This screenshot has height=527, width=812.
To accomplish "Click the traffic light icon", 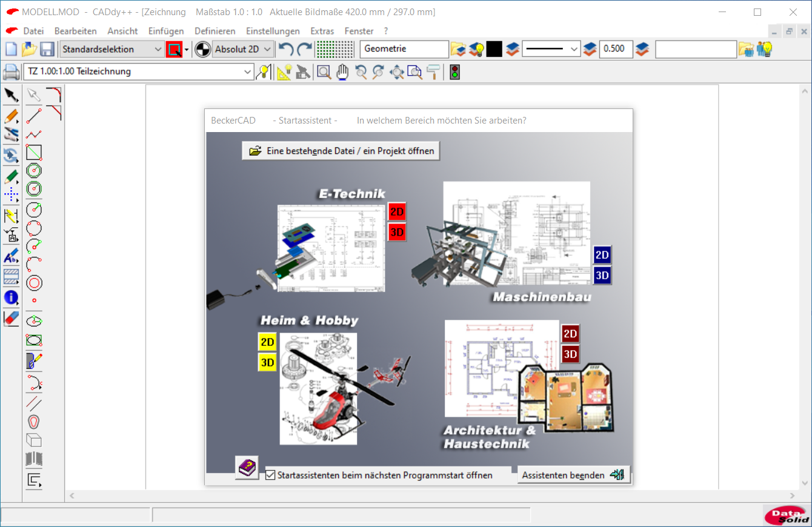I will tap(454, 72).
